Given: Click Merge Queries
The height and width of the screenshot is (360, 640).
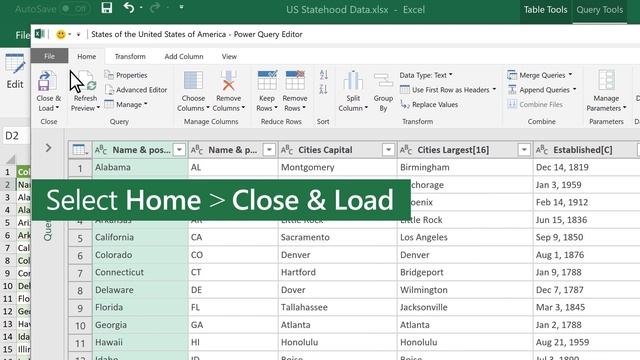Looking at the screenshot, I should [539, 75].
